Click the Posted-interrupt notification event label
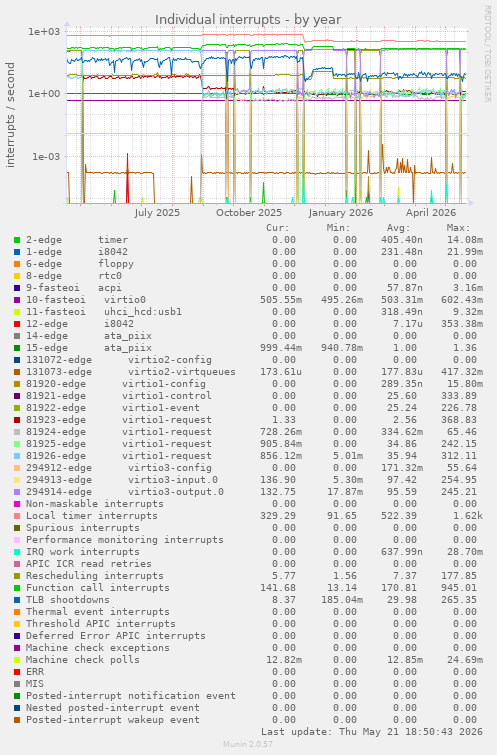The width and height of the screenshot is (497, 755). coord(131,696)
